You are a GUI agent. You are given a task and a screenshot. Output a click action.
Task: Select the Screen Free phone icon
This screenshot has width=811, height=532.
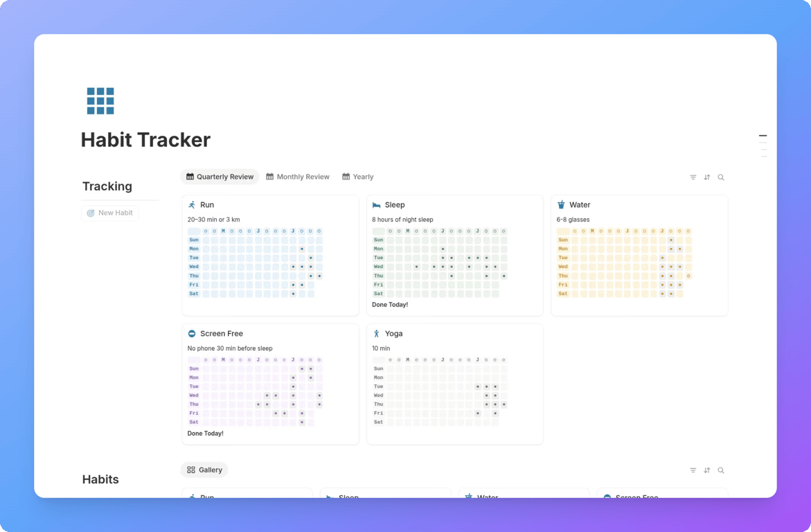click(x=193, y=333)
